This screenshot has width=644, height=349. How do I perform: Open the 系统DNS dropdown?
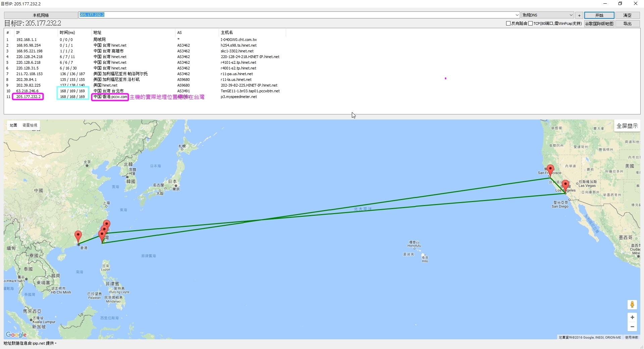[547, 15]
